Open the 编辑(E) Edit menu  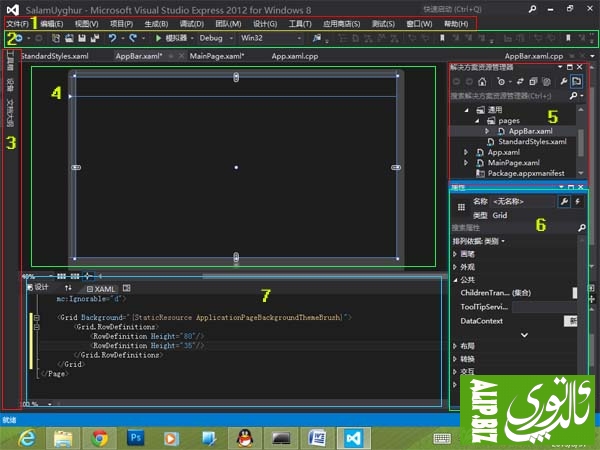(52, 24)
